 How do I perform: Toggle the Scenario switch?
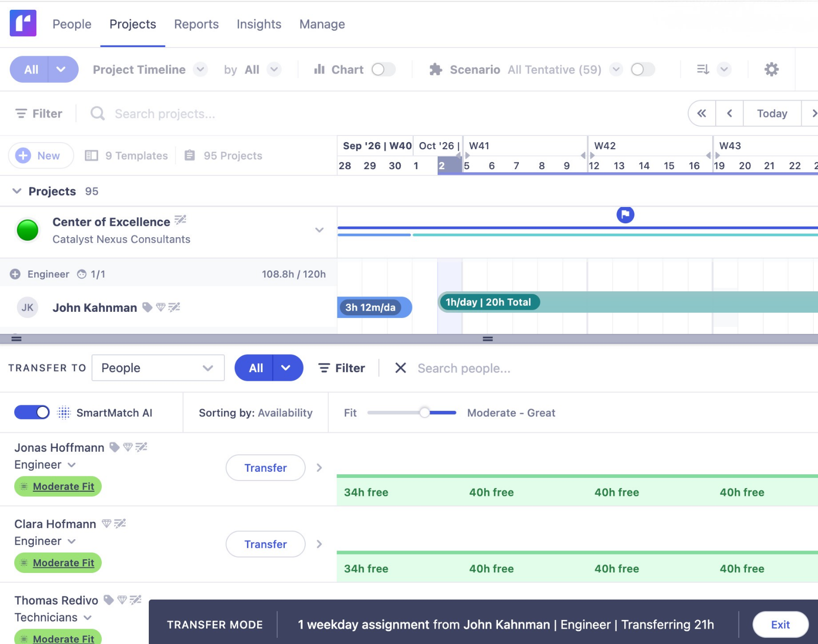point(643,70)
